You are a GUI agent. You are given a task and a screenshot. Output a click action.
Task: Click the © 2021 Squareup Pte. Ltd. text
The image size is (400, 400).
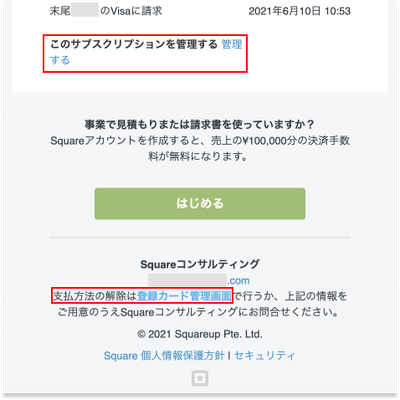(x=200, y=334)
